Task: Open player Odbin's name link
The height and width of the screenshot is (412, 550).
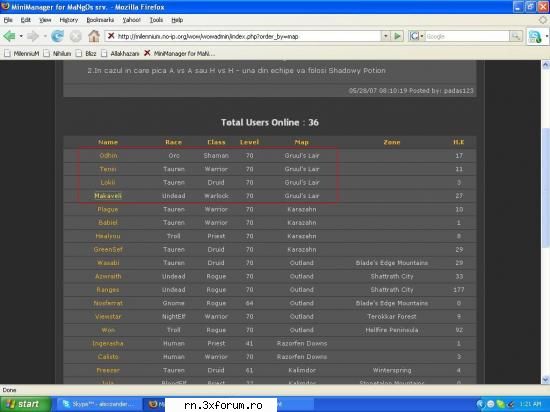Action: tap(108, 155)
